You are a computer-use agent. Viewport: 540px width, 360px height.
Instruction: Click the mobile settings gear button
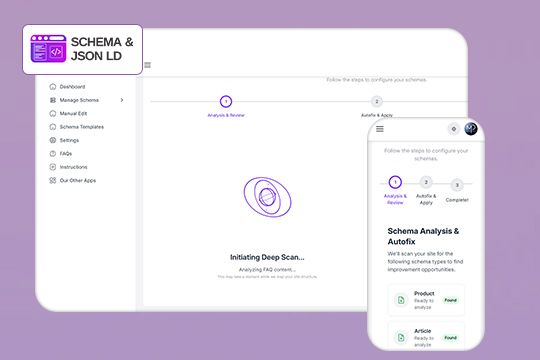(454, 129)
